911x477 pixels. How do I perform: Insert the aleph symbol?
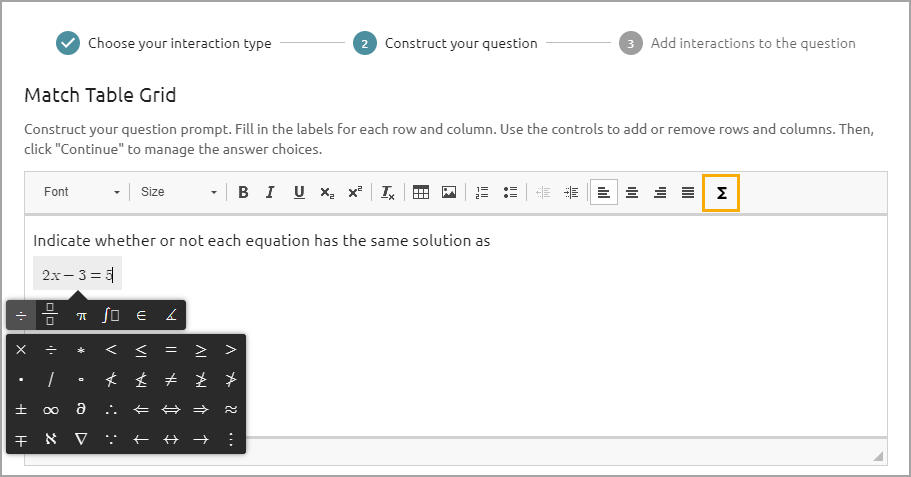click(x=51, y=439)
